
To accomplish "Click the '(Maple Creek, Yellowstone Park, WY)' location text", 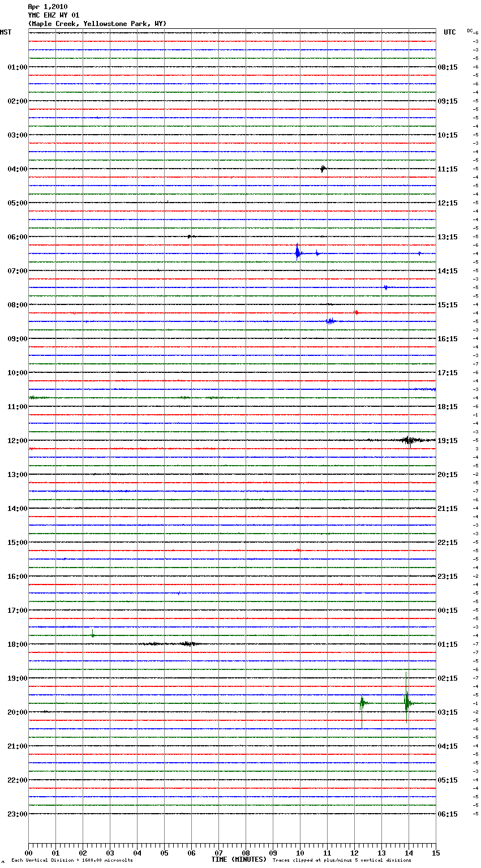I will (97, 24).
